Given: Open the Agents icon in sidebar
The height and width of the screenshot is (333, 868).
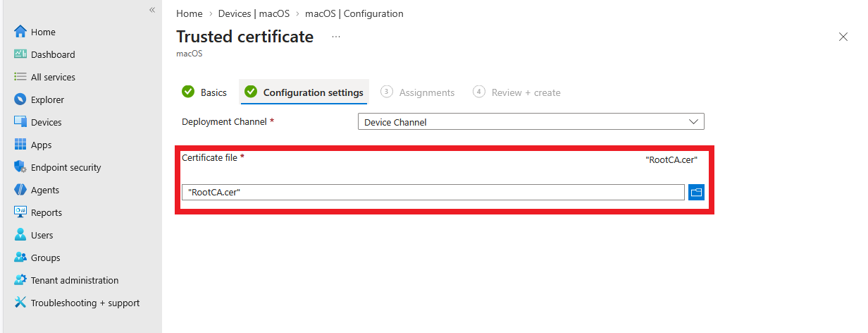Looking at the screenshot, I should pyautogui.click(x=20, y=190).
